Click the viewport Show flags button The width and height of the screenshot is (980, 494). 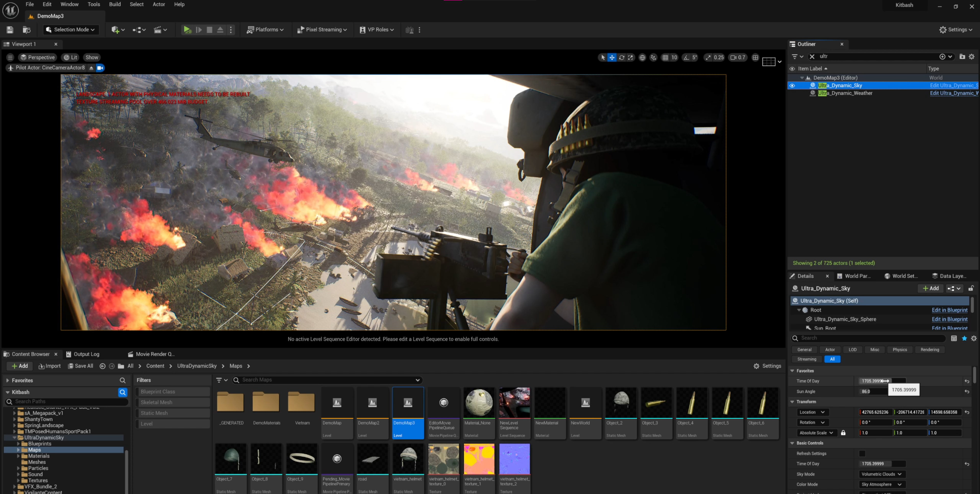[92, 57]
